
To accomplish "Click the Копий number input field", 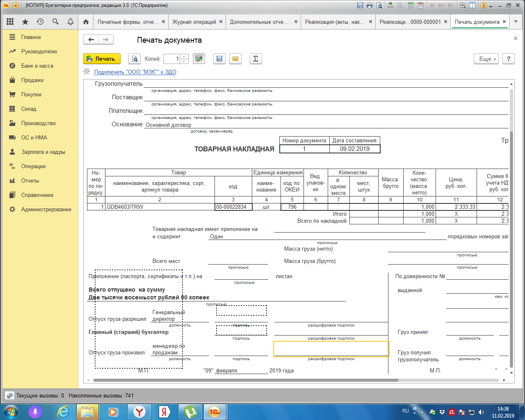I will tap(171, 59).
